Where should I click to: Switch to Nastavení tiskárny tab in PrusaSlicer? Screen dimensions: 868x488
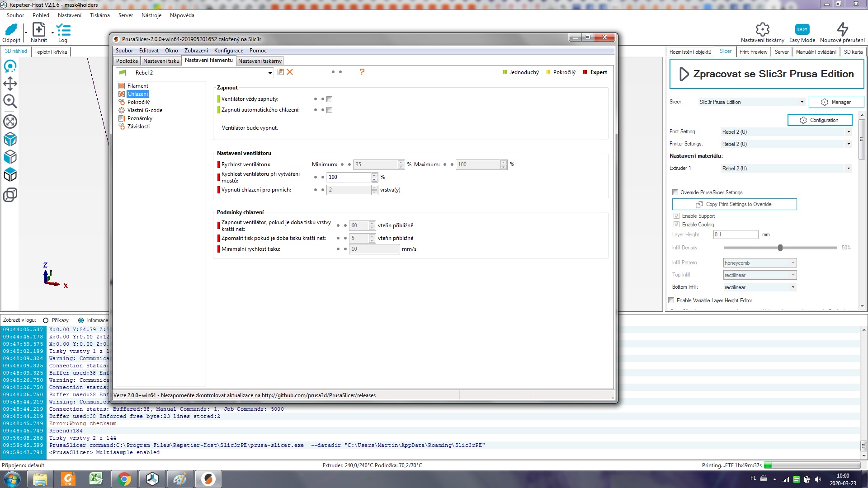coord(259,61)
